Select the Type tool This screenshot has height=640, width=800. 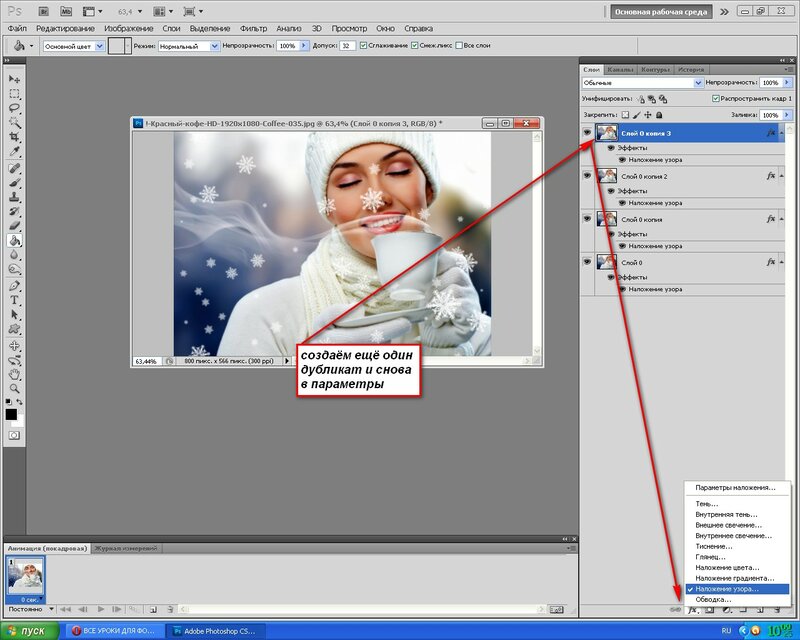point(14,300)
